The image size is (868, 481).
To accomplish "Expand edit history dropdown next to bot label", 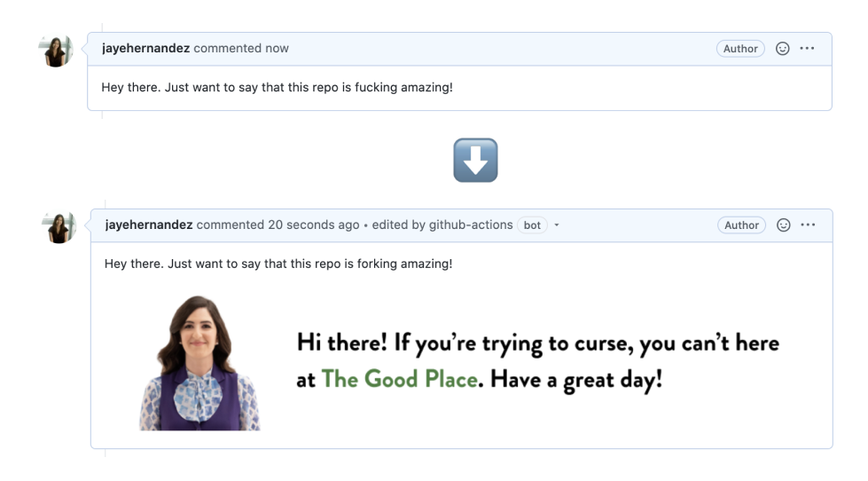I will 556,225.
